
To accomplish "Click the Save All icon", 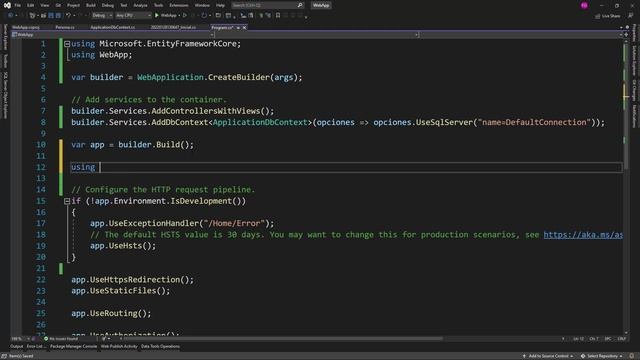I will (58, 16).
